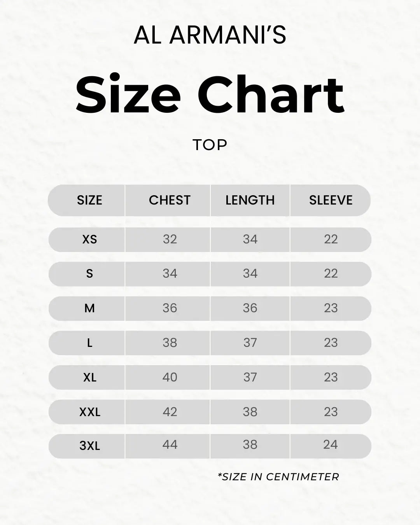Select the 3XL size row label
Viewport: 420px width, 525px height.
click(90, 446)
